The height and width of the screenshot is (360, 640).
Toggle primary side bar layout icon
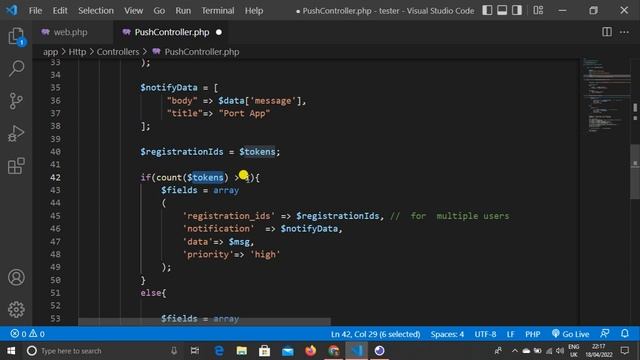point(487,10)
